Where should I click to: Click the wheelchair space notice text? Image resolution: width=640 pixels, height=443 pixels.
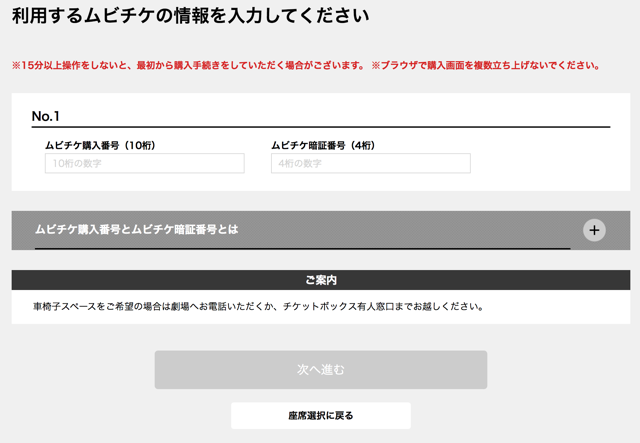[x=258, y=307]
